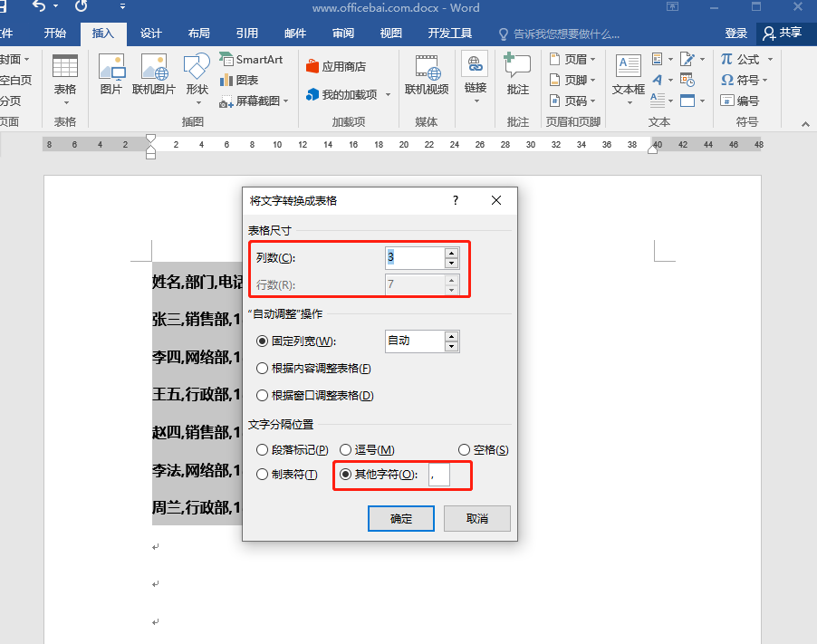Switch to the 视图 View tab
The height and width of the screenshot is (644, 817).
point(390,34)
